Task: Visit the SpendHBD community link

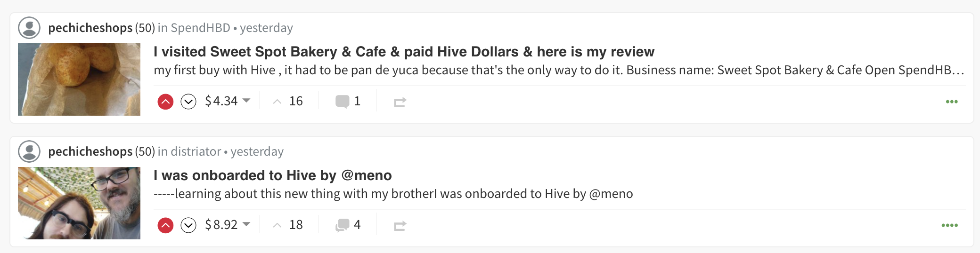Action: (x=200, y=28)
